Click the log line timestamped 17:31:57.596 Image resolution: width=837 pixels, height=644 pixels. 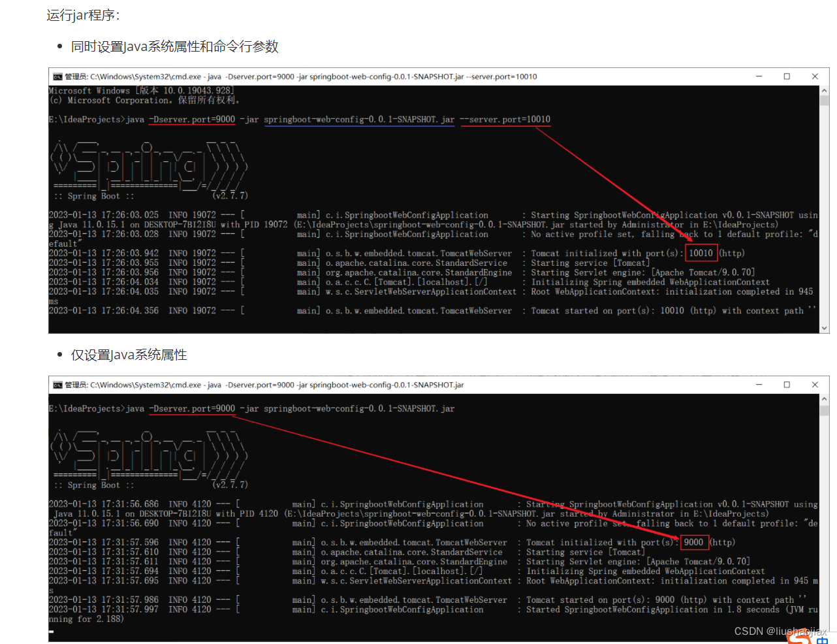point(392,542)
